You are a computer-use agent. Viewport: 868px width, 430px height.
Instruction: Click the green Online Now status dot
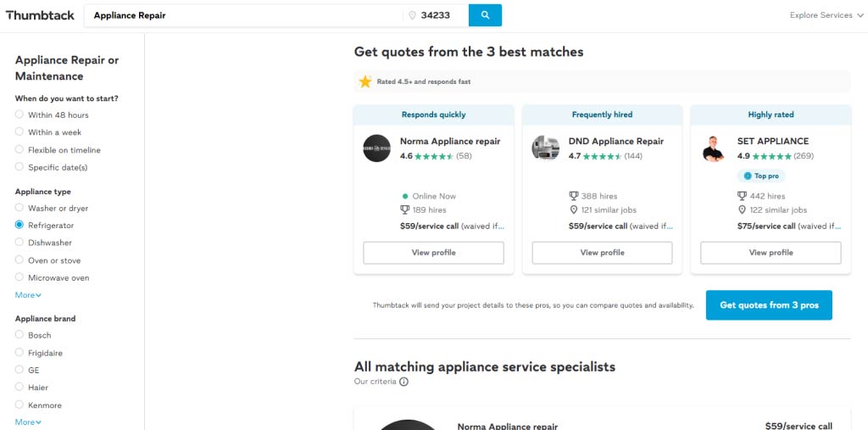tap(405, 196)
